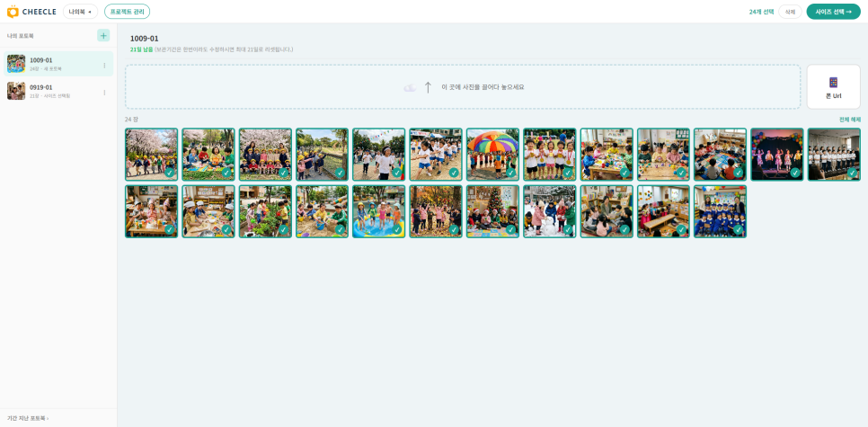Click the CHEECLE logo
Image resolution: width=868 pixels, height=427 pixels.
pos(31,12)
